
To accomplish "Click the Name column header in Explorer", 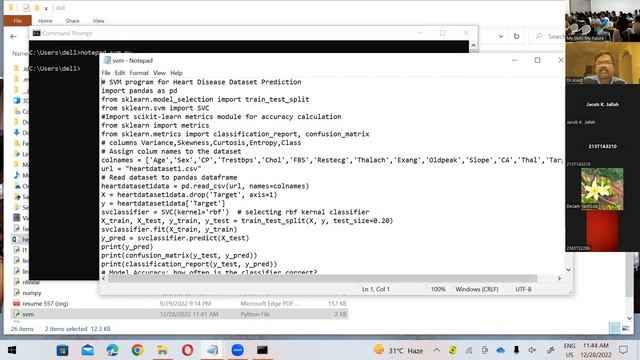I will point(20,53).
